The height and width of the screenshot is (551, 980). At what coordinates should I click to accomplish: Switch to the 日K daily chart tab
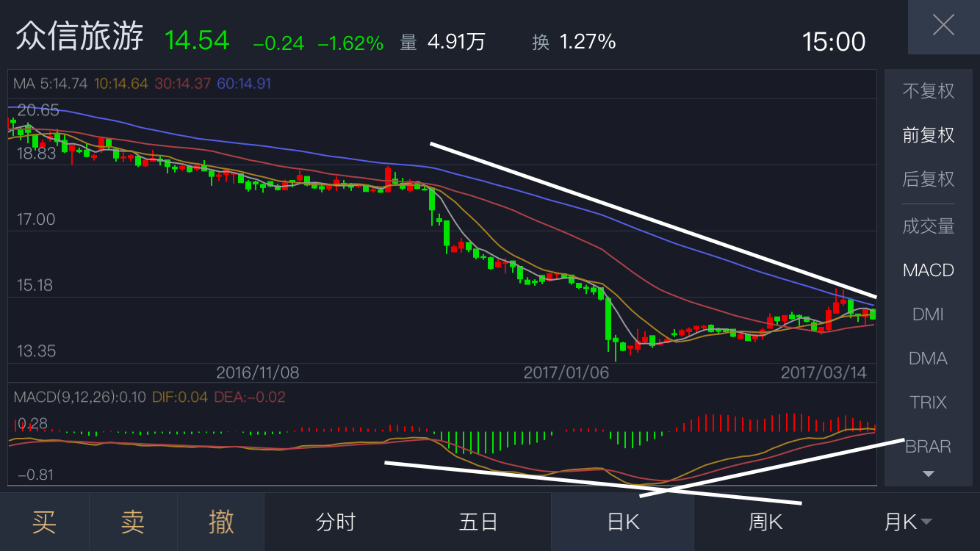[x=623, y=522]
